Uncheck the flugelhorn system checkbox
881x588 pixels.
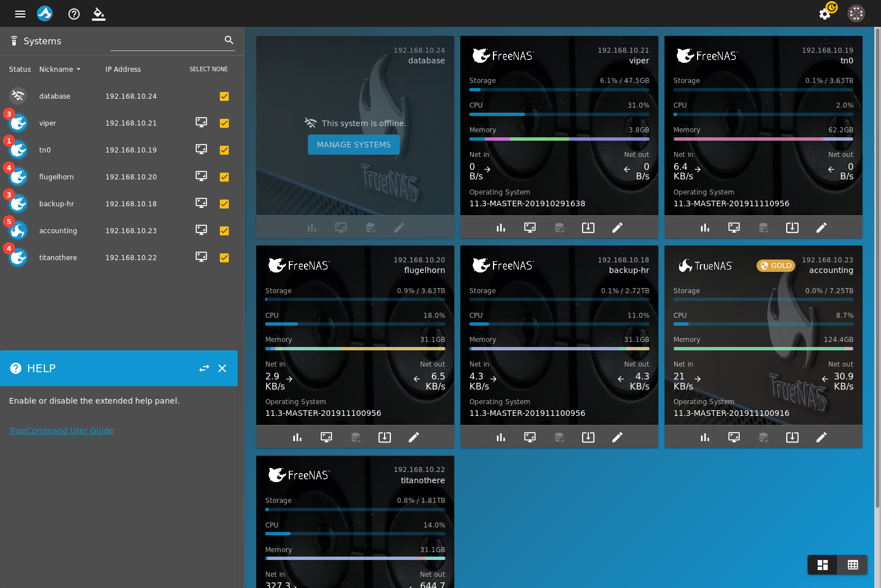[224, 177]
